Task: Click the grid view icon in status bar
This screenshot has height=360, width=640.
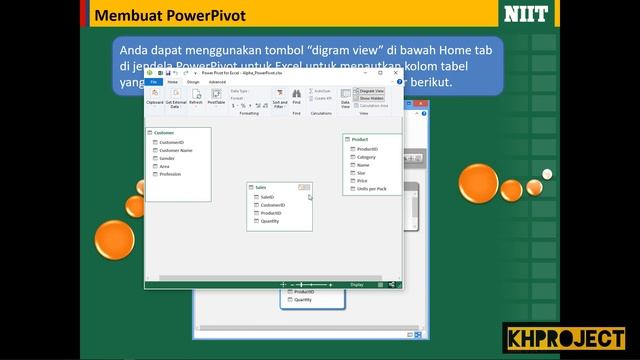Action: click(380, 284)
